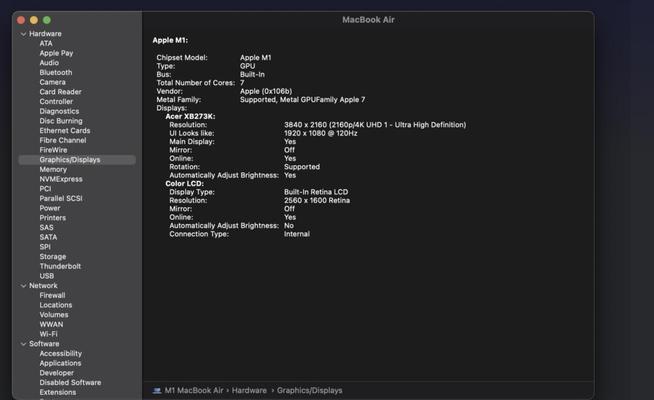Select NVMExpress in sidebar
Screen dimensions: 654x400
pyautogui.click(x=61, y=179)
